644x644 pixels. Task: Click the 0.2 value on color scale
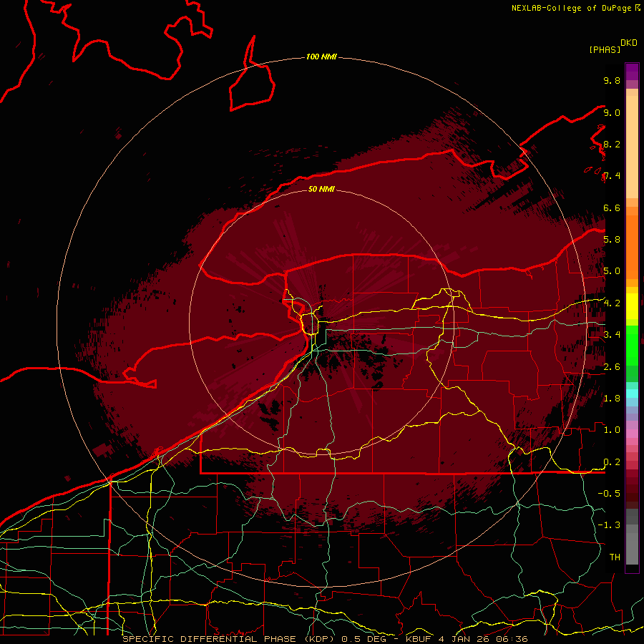612,462
